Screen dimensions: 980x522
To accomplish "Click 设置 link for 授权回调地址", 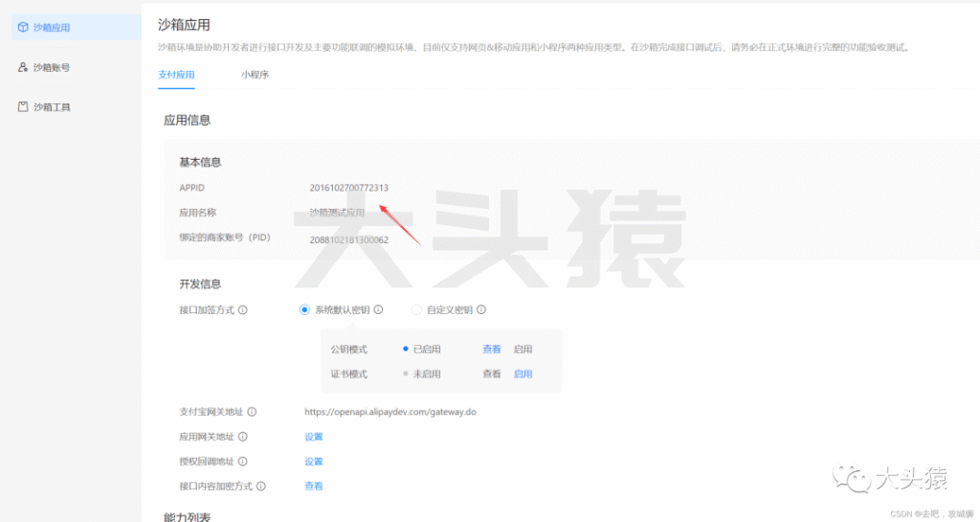I will click(x=314, y=462).
